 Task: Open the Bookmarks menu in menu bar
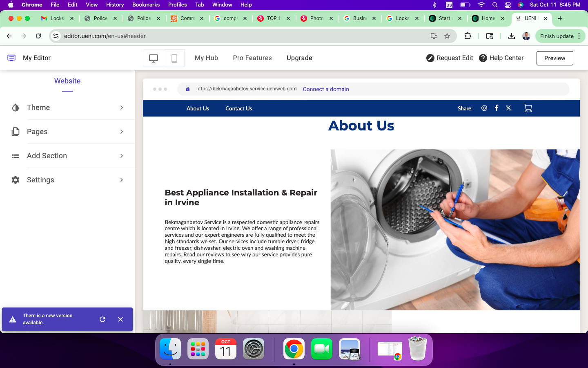click(146, 4)
